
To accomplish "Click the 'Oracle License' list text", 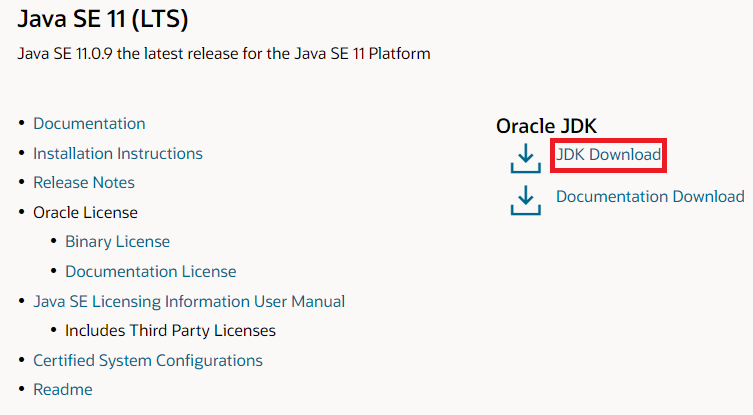I will (x=85, y=212).
